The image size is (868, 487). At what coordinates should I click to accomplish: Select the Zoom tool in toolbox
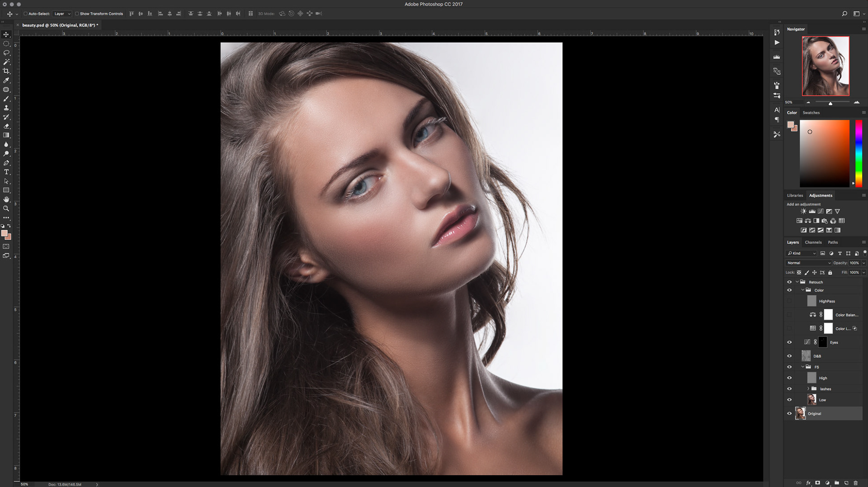[x=6, y=208]
